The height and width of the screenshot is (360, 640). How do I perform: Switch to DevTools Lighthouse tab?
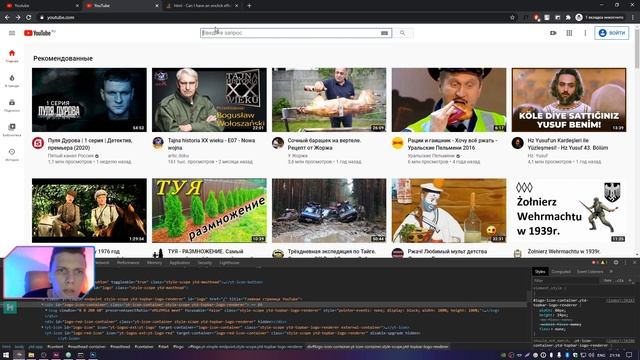click(x=229, y=263)
